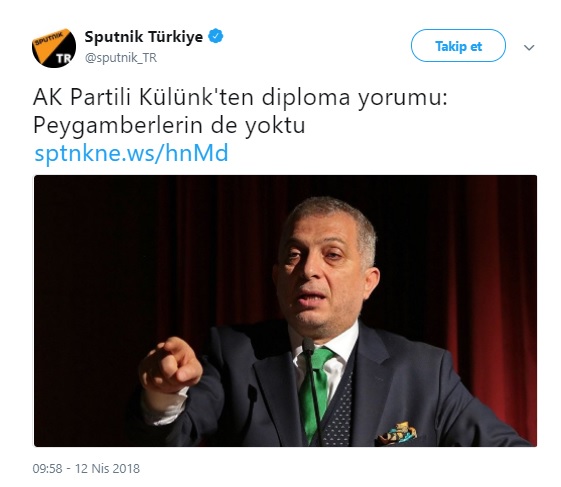Open the attached photo of the speaker

pyautogui.click(x=285, y=311)
